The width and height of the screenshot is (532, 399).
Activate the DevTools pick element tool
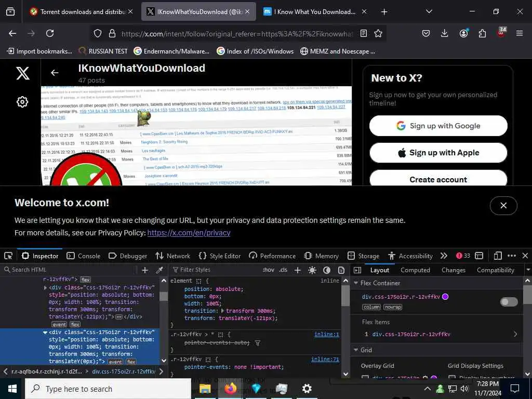click(x=8, y=256)
